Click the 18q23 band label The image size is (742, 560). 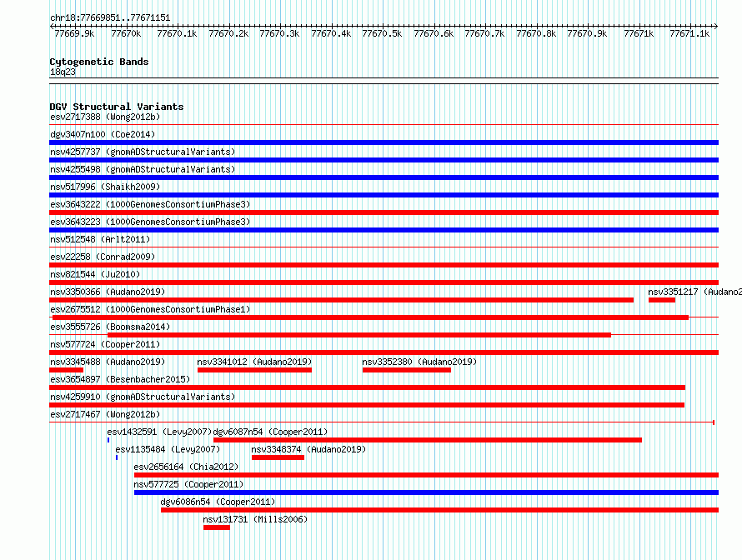point(63,72)
